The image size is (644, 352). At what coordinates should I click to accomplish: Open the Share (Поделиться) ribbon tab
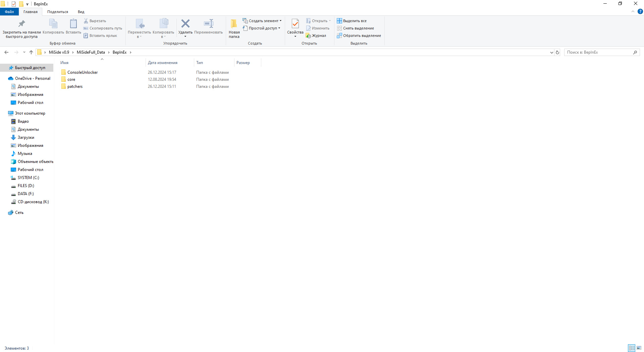pos(57,12)
